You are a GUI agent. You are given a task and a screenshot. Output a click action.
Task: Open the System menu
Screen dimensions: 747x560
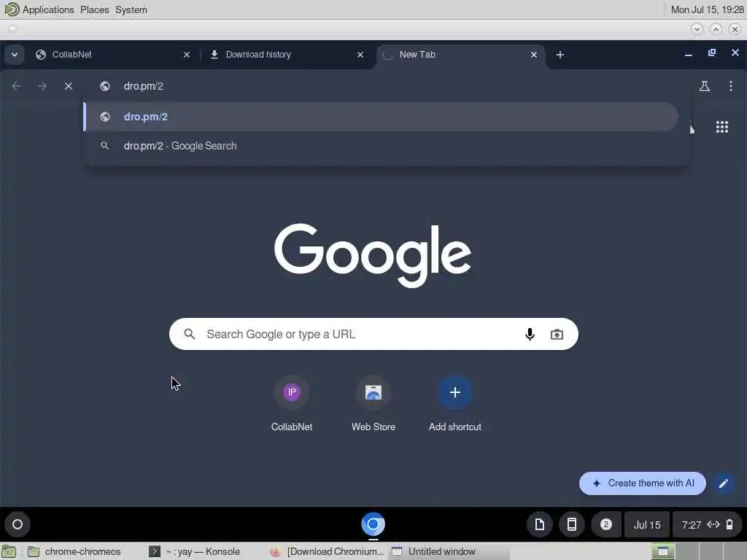(x=131, y=9)
